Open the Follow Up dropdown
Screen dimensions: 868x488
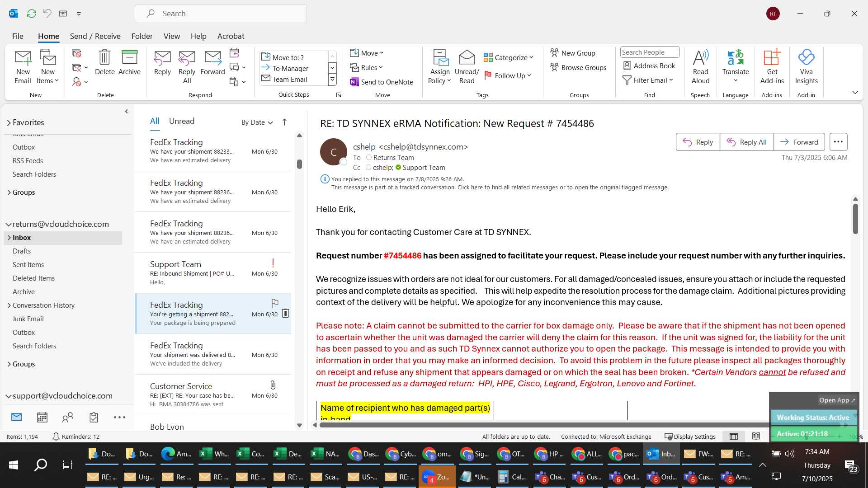coord(508,75)
